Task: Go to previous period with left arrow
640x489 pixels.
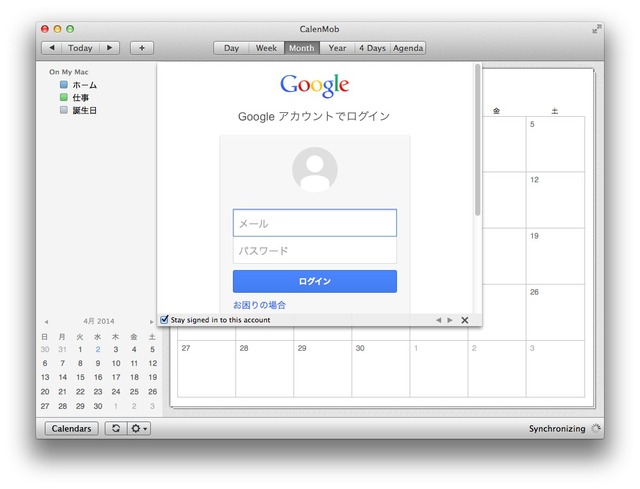Action: [x=51, y=48]
